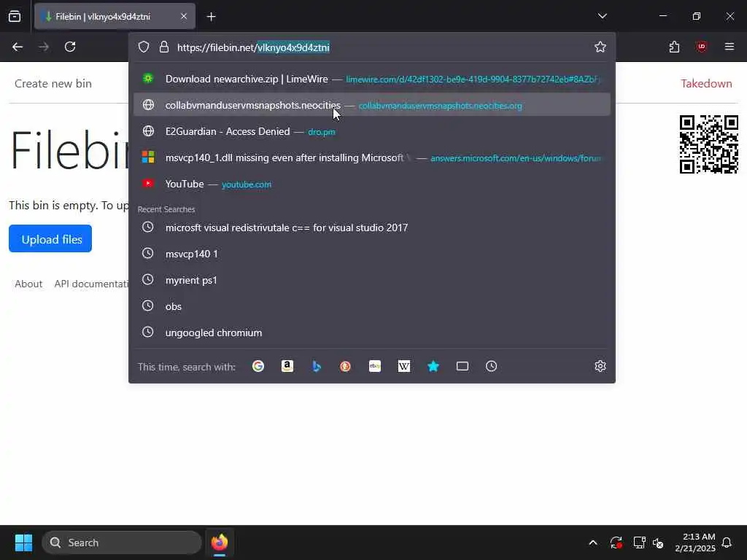Open search settings gear icon
The image size is (747, 560).
point(600,366)
